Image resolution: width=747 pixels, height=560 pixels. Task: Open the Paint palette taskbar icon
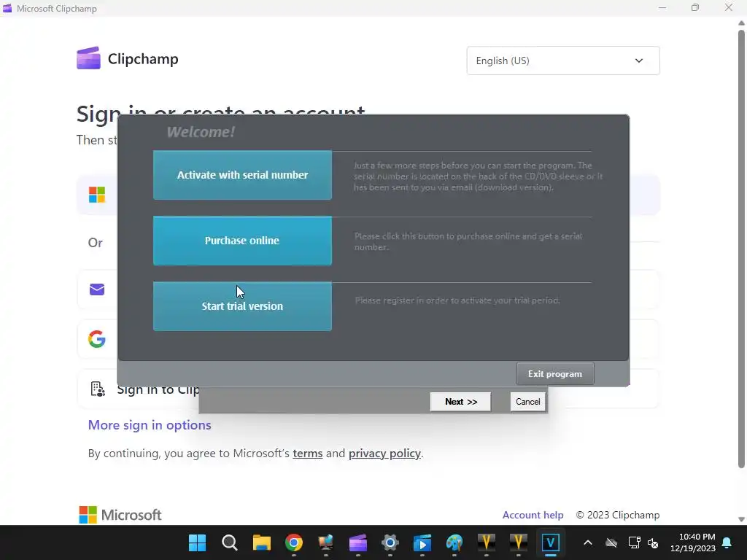click(454, 542)
